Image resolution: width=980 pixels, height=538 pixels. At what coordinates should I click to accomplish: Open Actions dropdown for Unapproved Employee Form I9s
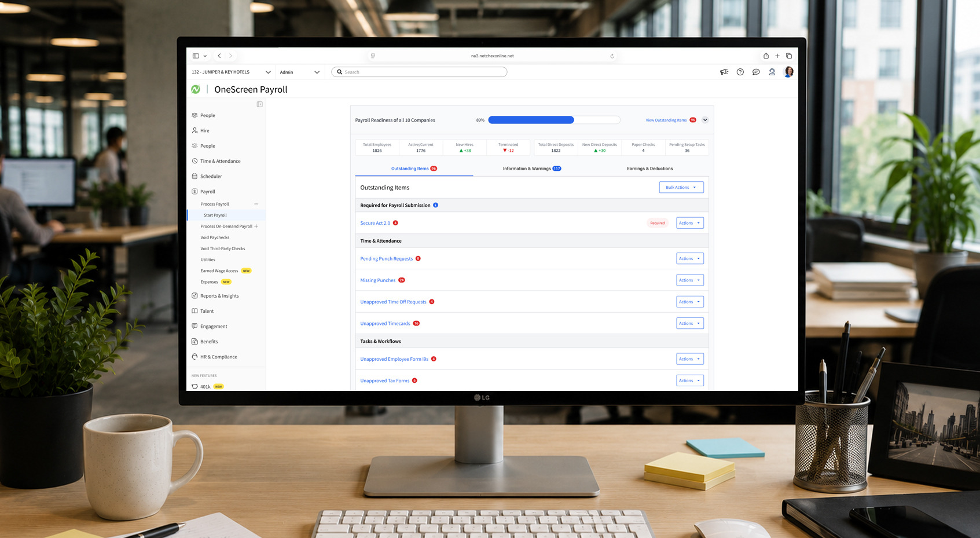tap(690, 359)
